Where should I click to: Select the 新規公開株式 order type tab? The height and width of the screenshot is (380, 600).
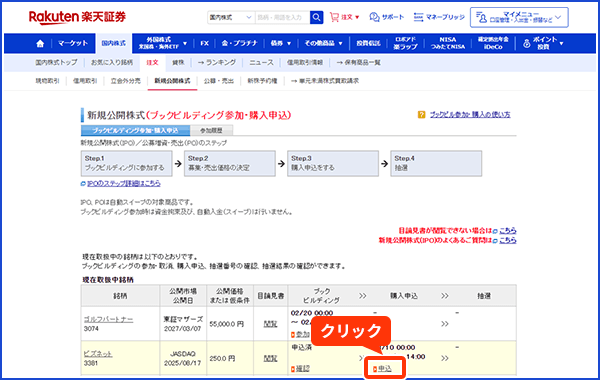(x=172, y=81)
